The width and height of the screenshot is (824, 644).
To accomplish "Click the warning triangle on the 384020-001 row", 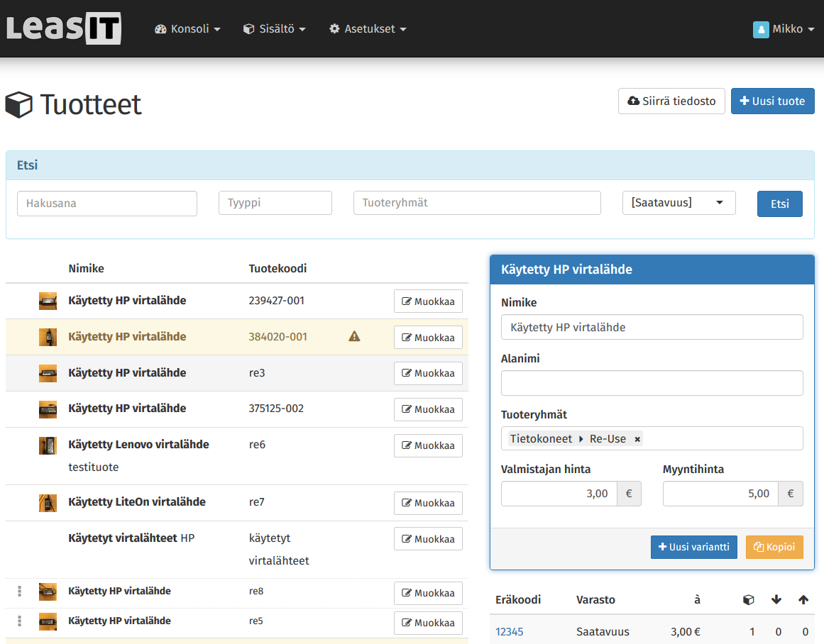I will pos(355,336).
